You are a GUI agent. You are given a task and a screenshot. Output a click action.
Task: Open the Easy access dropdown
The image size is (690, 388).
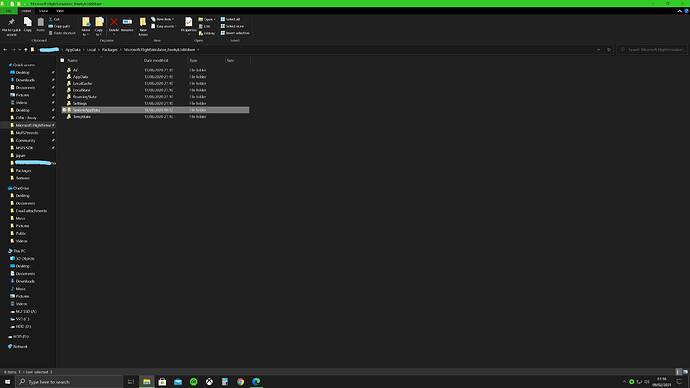coord(164,26)
